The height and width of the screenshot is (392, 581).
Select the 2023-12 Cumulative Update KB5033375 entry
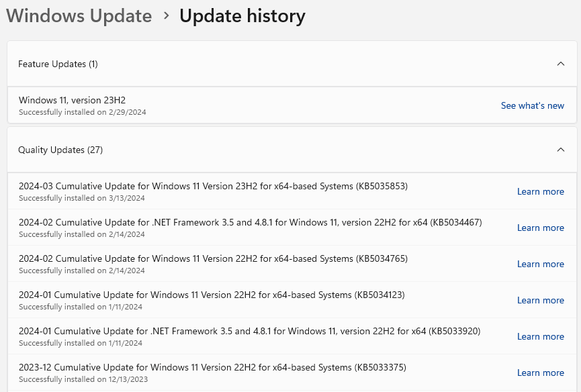tap(292, 373)
